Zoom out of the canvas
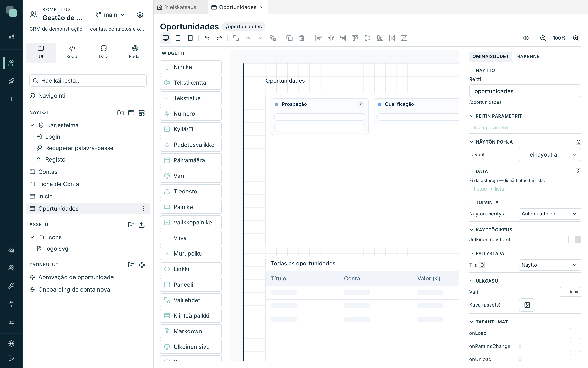Image resolution: width=588 pixels, height=368 pixels. coord(543,38)
